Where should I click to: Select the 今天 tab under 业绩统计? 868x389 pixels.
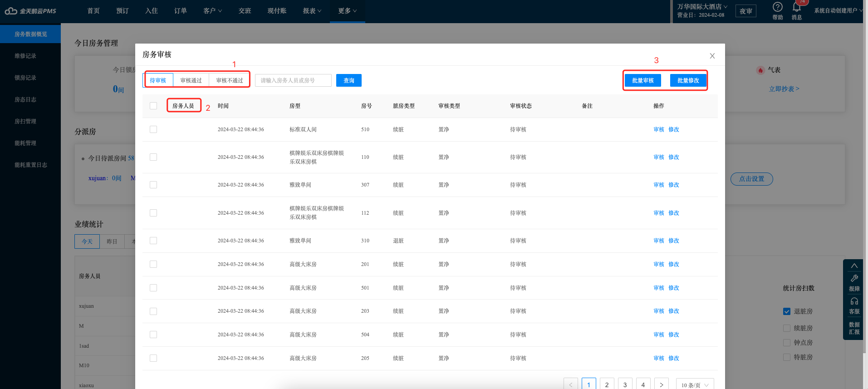[87, 241]
